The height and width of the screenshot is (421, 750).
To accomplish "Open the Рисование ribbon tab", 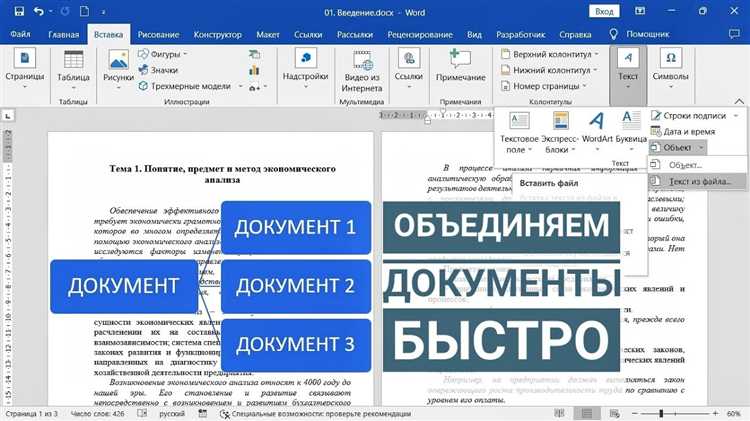I will (158, 34).
